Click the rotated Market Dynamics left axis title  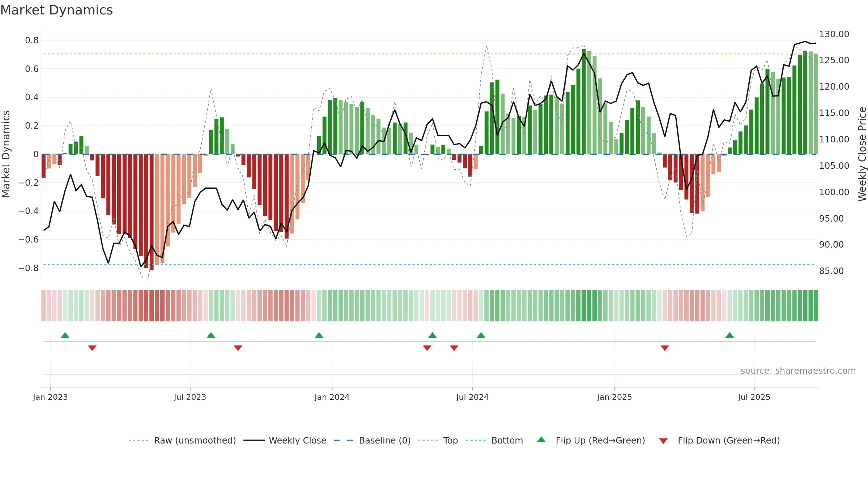click(6, 154)
